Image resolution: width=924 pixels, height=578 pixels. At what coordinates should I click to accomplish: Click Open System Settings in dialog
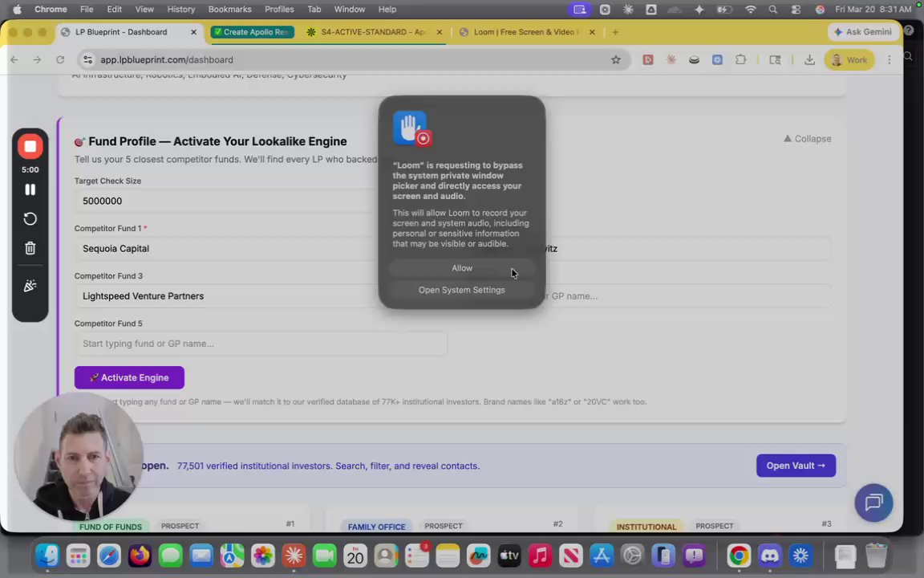tap(461, 290)
